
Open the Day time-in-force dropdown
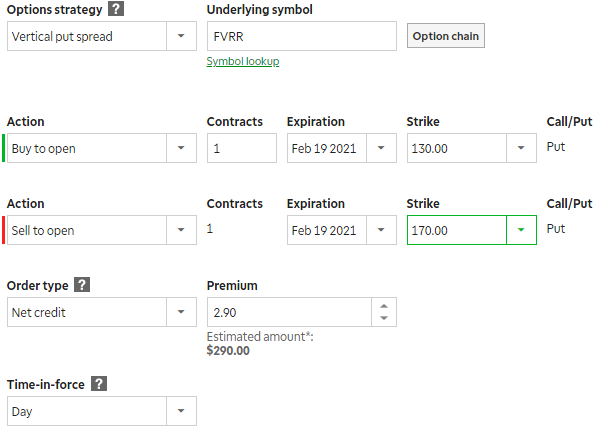181,411
